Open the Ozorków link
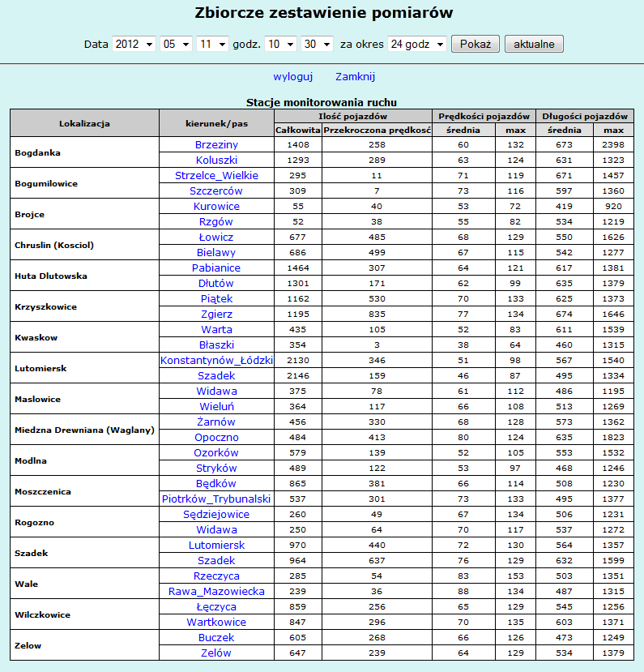Screen dimensions: 644x672 (216, 453)
